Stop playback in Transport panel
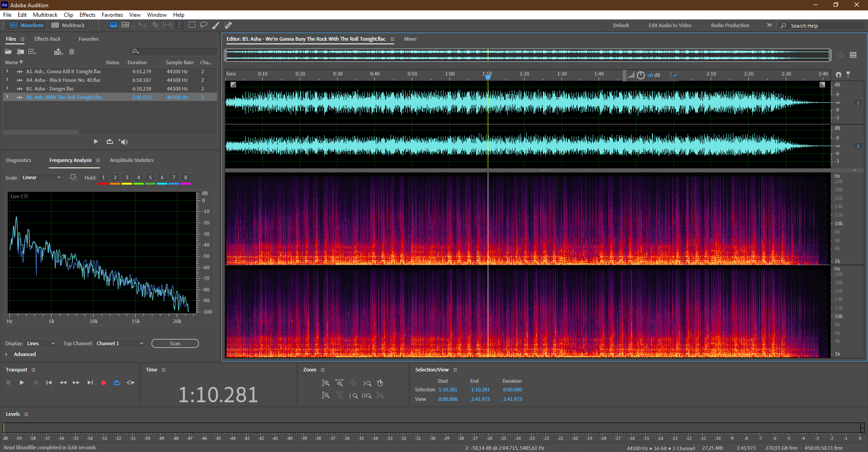The height and width of the screenshot is (452, 868). [x=8, y=383]
